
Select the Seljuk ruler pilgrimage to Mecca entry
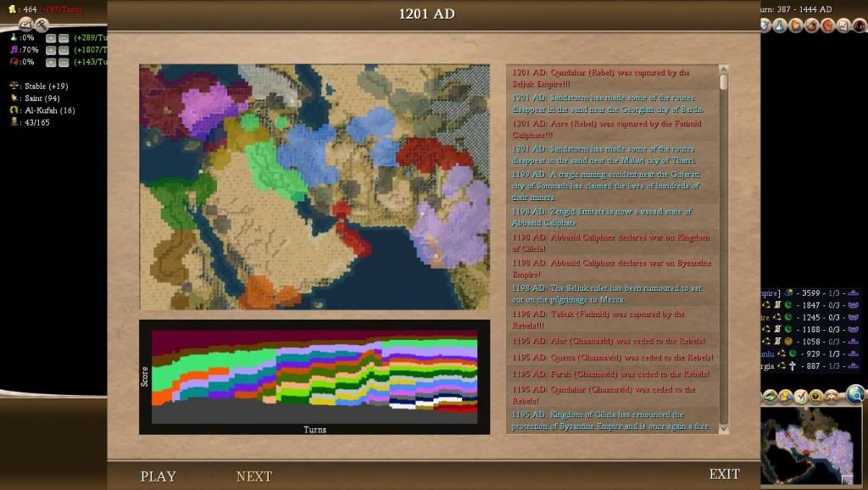pyautogui.click(x=612, y=294)
